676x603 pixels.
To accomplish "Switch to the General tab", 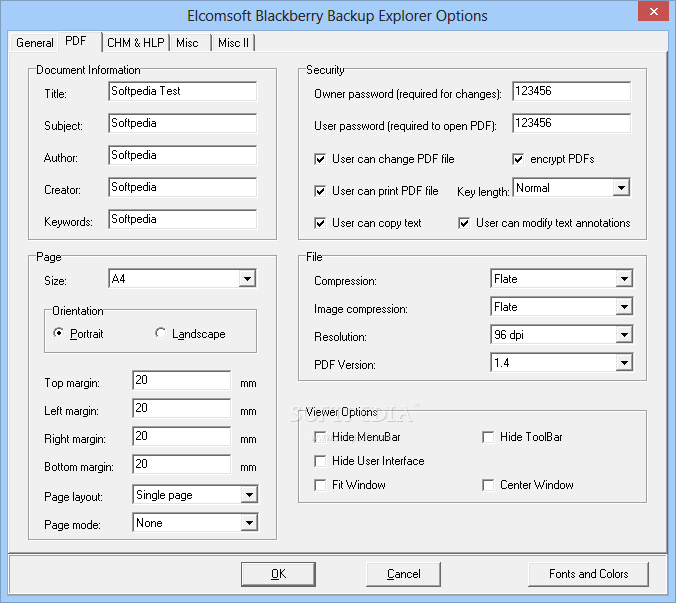I will point(34,43).
